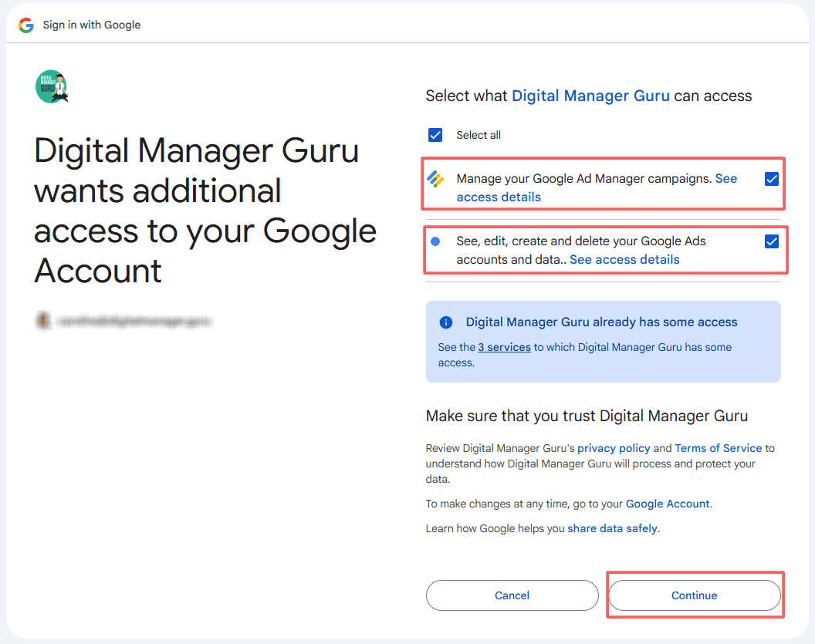Open the Digital Manager Guru link in the heading
Screen dimensions: 815x644
click(x=590, y=96)
